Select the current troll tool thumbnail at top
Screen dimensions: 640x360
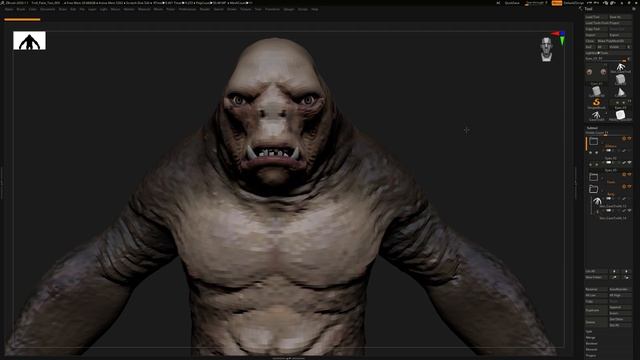point(620,68)
